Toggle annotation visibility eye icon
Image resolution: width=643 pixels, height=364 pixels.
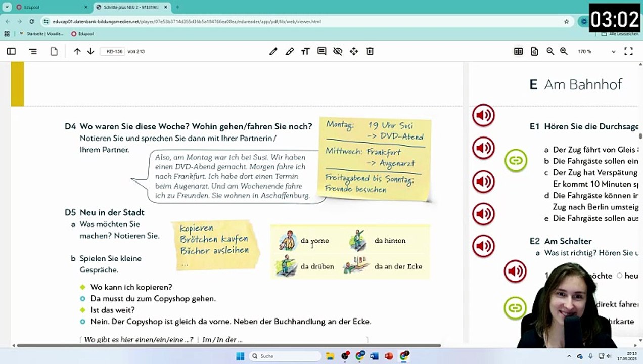click(338, 51)
